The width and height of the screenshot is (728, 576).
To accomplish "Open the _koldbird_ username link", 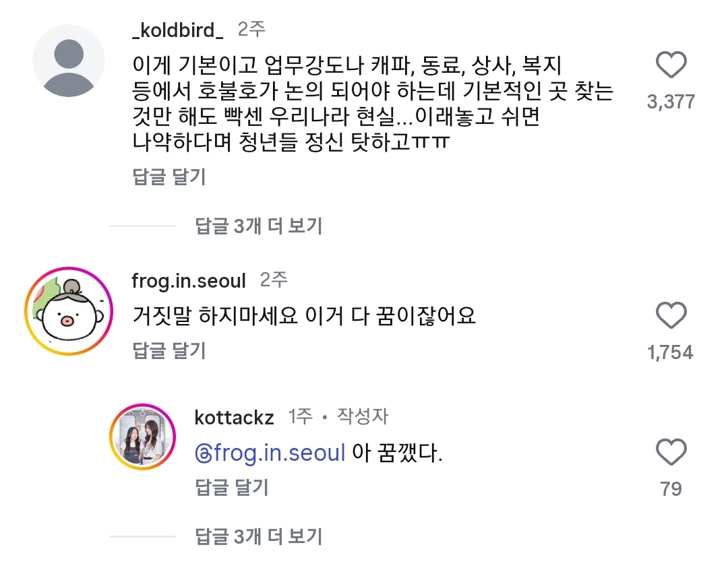I will click(x=179, y=30).
